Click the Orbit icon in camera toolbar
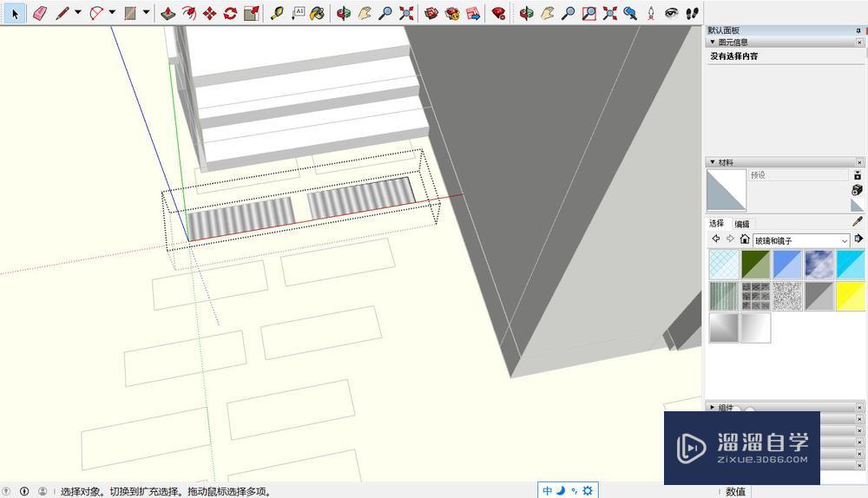This screenshot has height=498, width=868. [x=526, y=13]
